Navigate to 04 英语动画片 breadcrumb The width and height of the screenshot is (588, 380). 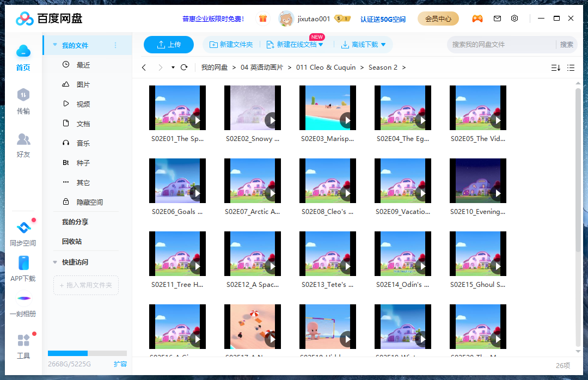[262, 68]
